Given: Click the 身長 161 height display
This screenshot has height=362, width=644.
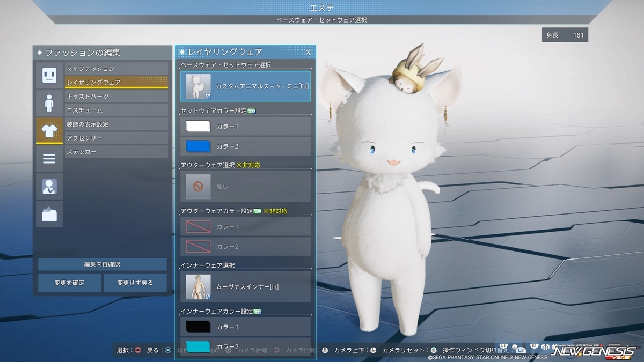Looking at the screenshot, I should pyautogui.click(x=565, y=35).
